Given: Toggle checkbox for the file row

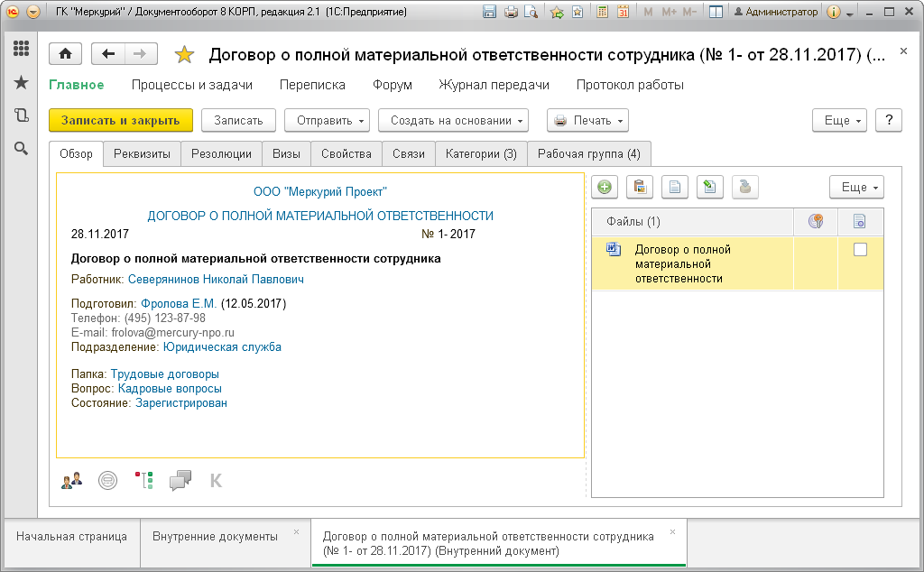Looking at the screenshot, I should click(x=860, y=250).
